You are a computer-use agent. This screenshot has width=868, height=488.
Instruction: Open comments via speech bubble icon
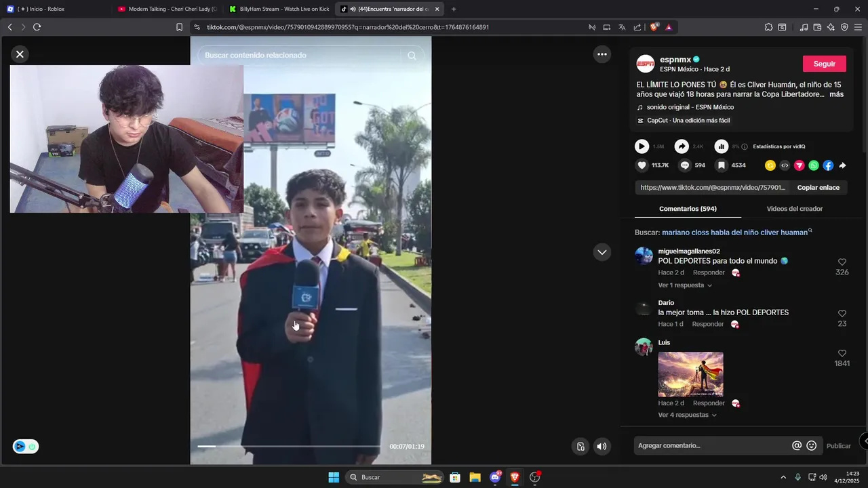(685, 165)
